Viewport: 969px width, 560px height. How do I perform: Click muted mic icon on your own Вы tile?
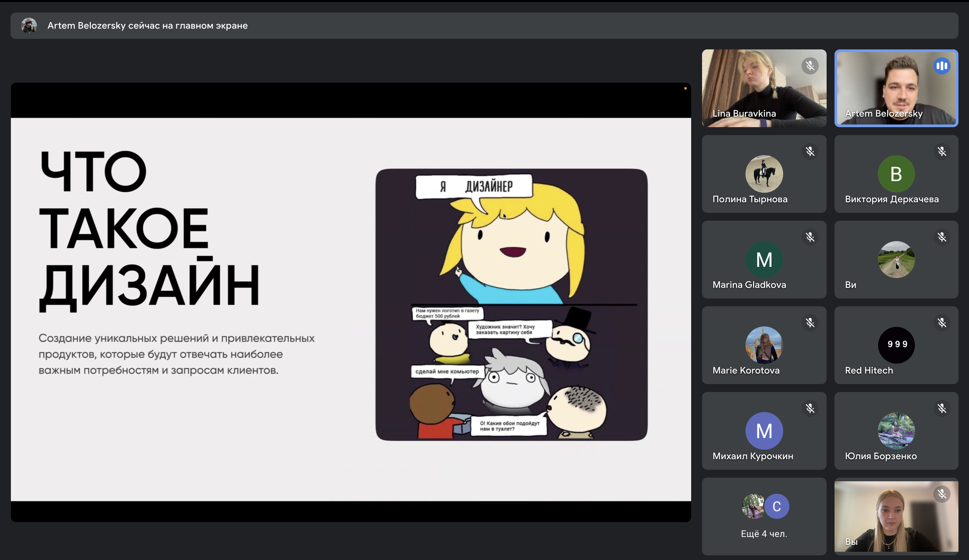pyautogui.click(x=942, y=494)
